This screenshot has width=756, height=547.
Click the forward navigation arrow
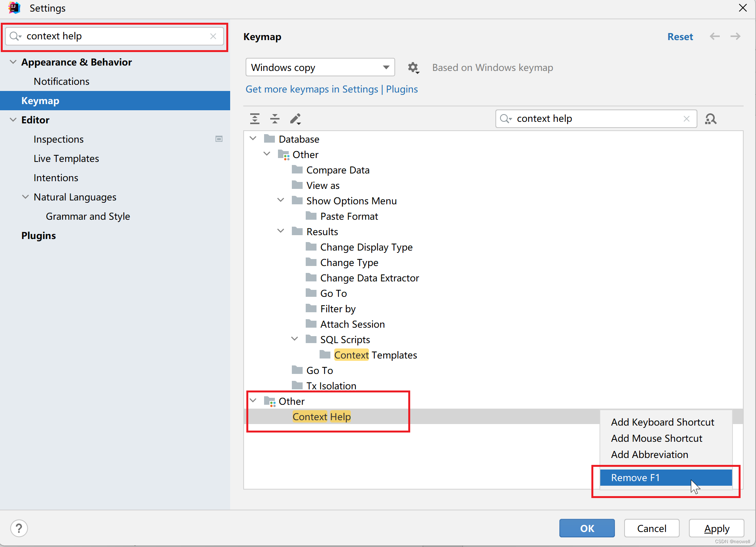735,37
